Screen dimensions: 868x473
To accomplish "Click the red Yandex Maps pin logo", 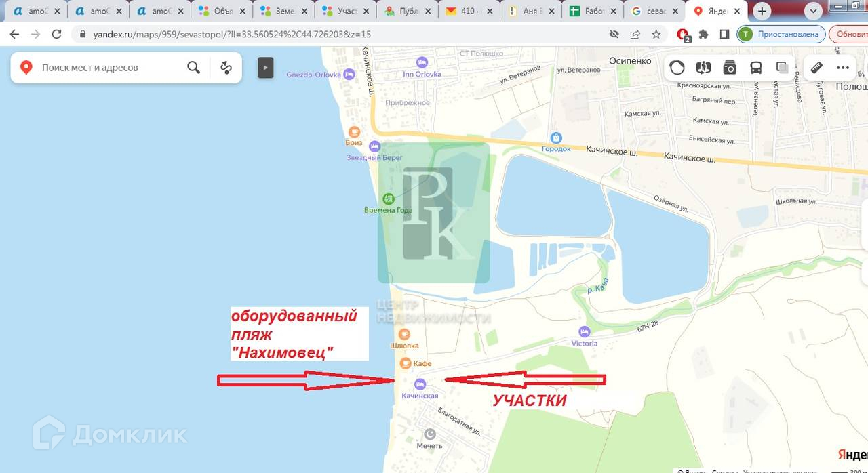I will pos(26,67).
